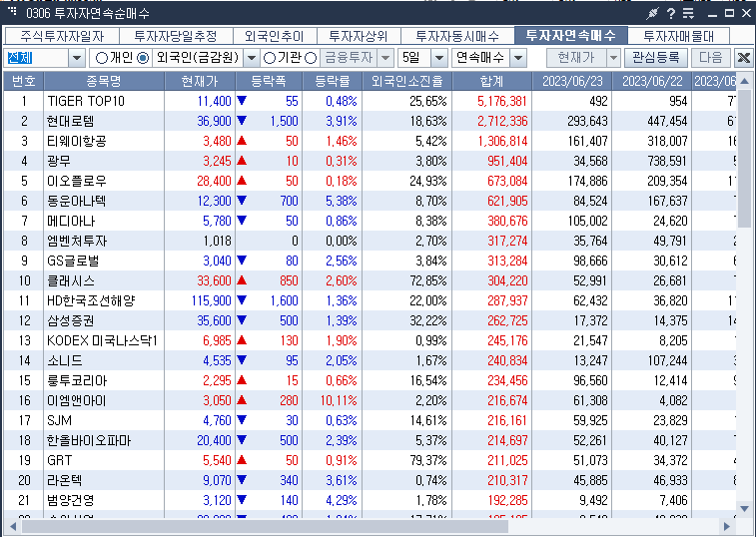Viewport: 756px width, 537px height.
Task: Select the HD한국조선해양 stock name
Action: [x=91, y=300]
